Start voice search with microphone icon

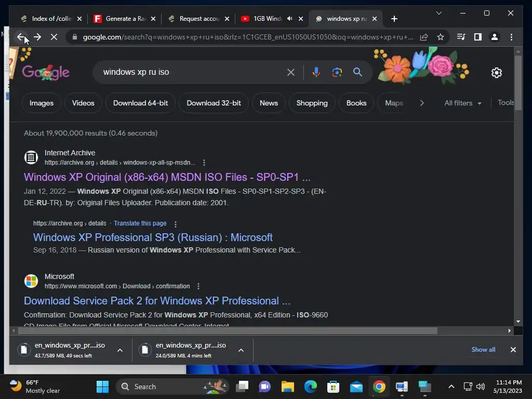pyautogui.click(x=316, y=72)
